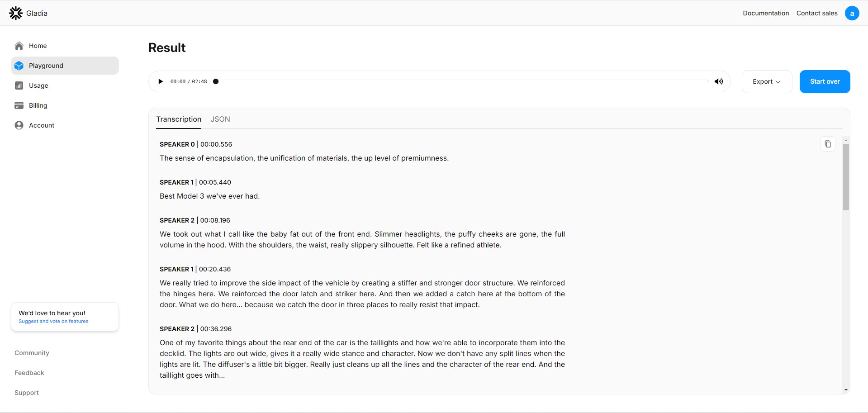The width and height of the screenshot is (868, 413).
Task: Click the audio progress slider handle
Action: [216, 81]
